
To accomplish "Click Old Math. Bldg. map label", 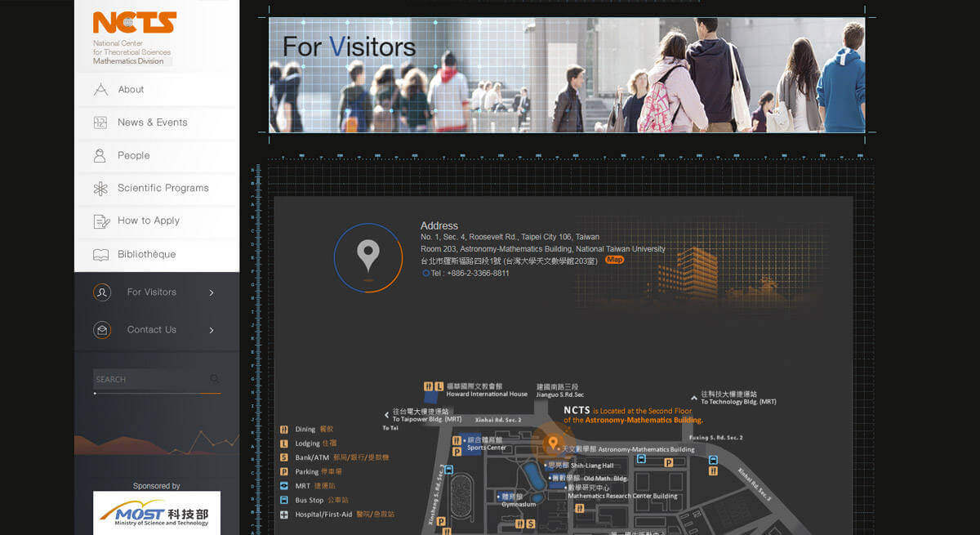I will (x=605, y=479).
